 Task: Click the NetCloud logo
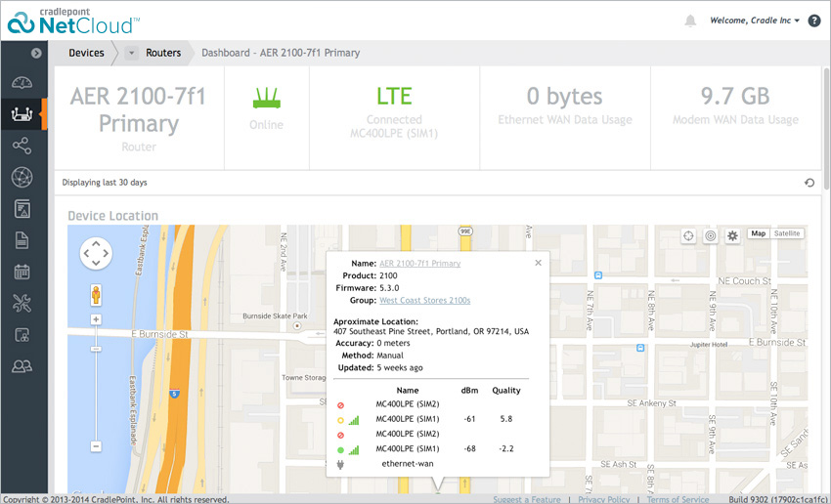[73, 21]
